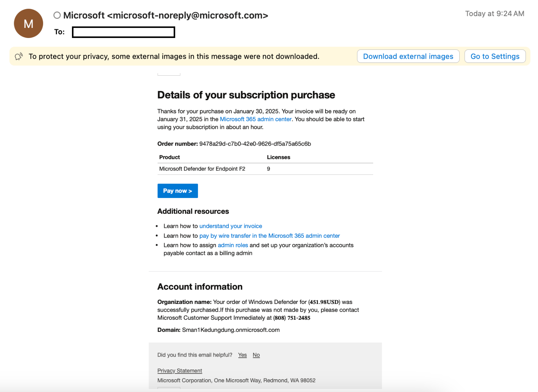Click the order number 9478a29d-c7b0-42e0-9626-df5a75a65c6b
The image size is (538, 392).
[x=255, y=144]
